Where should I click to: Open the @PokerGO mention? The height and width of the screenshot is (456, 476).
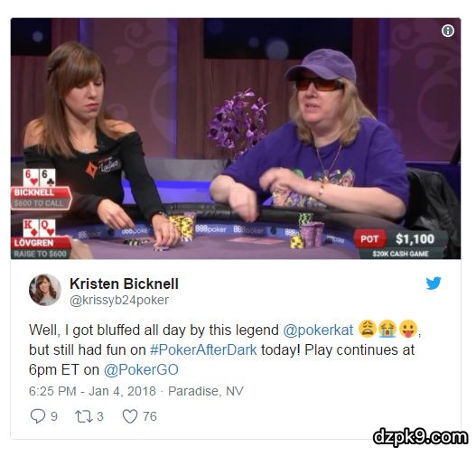click(141, 370)
